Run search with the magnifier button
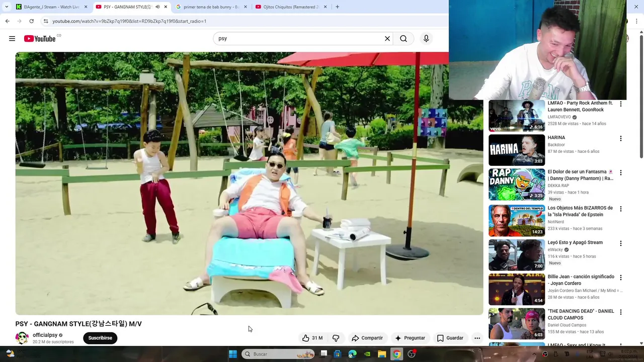 point(404,39)
